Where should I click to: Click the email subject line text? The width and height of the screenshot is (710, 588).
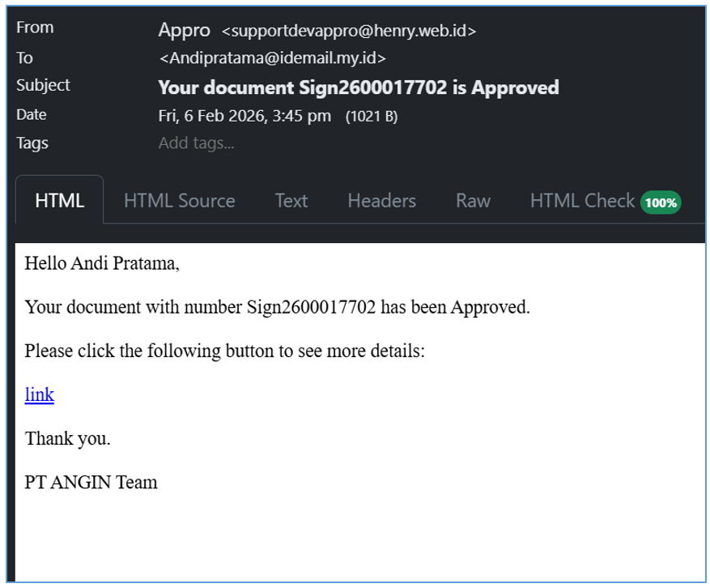(x=358, y=87)
